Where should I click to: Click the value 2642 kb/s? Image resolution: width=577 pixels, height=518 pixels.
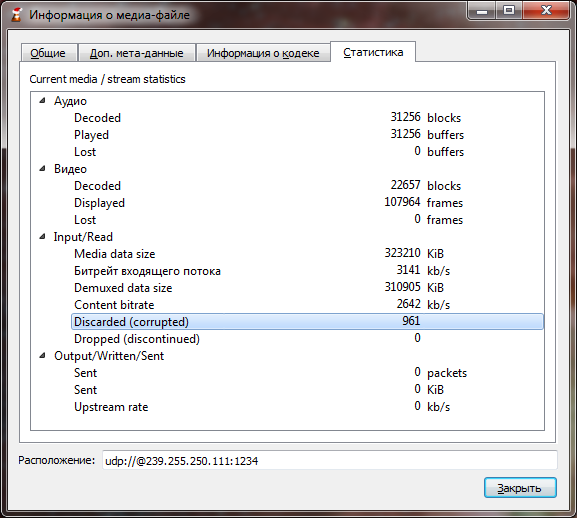[423, 304]
